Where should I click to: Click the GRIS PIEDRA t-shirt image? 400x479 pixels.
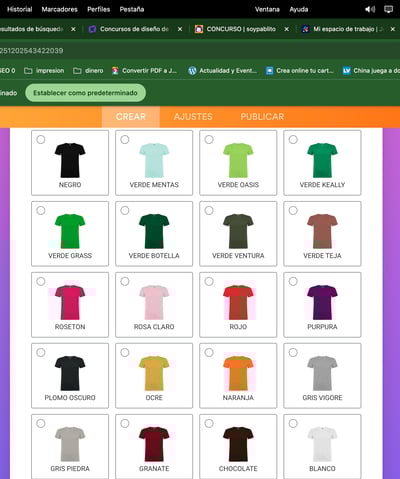(70, 444)
